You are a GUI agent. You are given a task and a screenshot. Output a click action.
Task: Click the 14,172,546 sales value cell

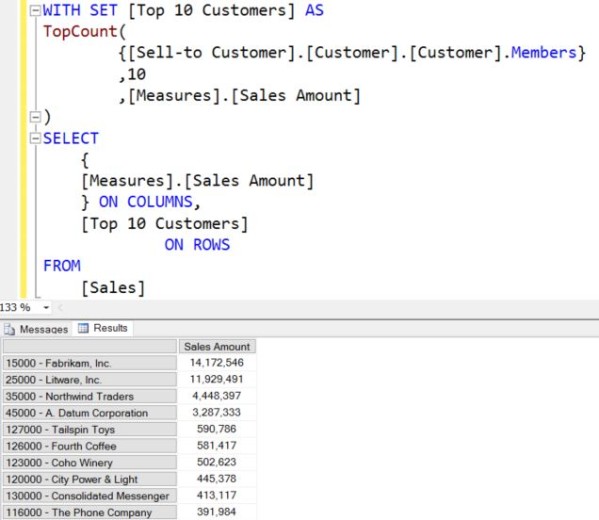point(217,363)
